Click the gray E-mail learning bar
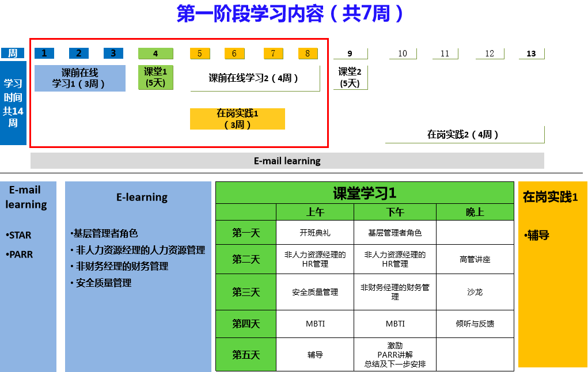588x372 pixels. point(287,161)
